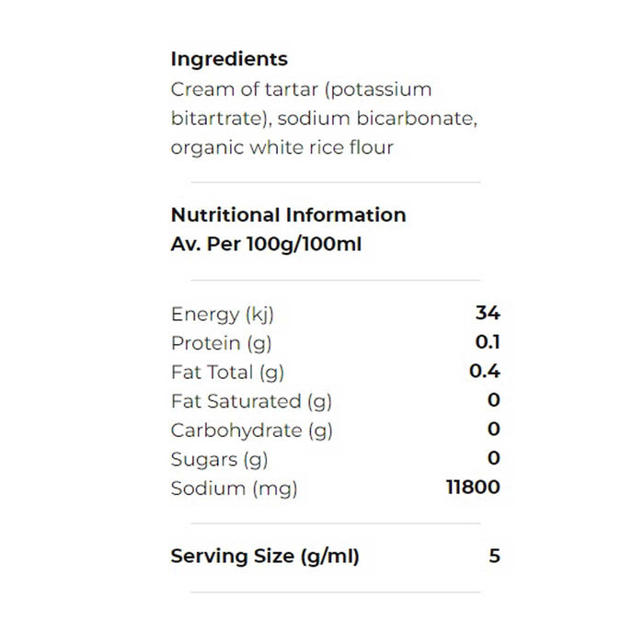Viewport: 644px width, 644px height.
Task: Select the fat total value 0.4
Action: point(486,372)
